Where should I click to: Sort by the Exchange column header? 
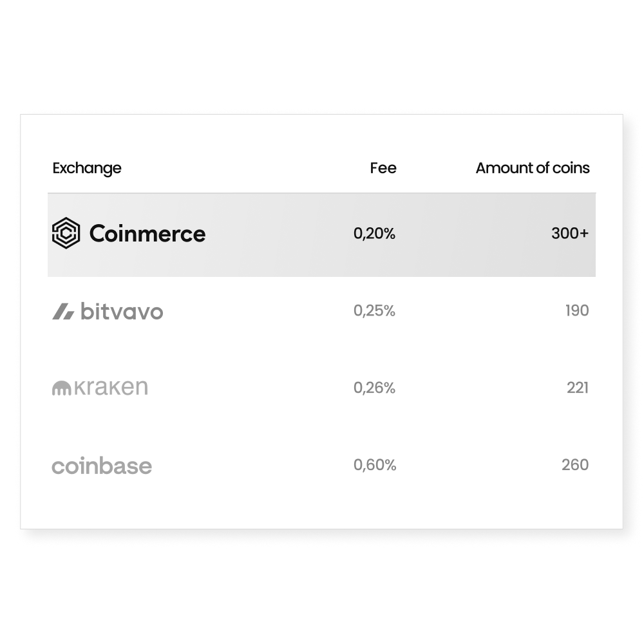[x=87, y=168]
